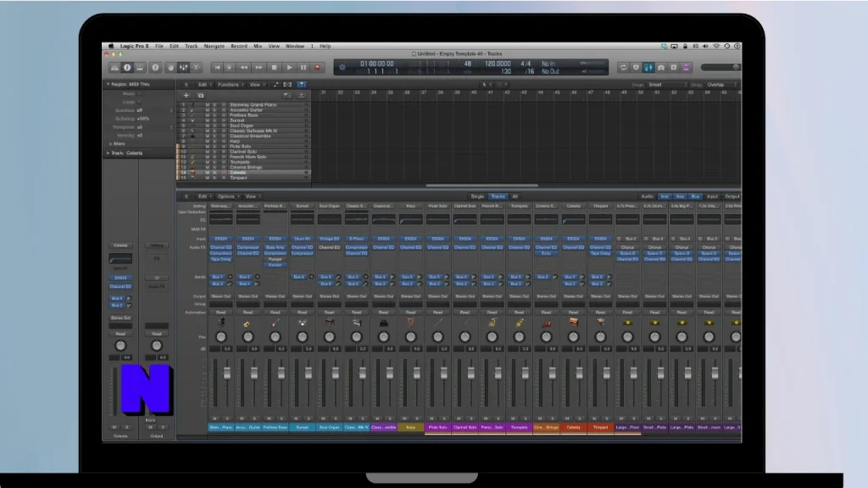Image resolution: width=868 pixels, height=488 pixels.
Task: Add a new track with the plus button
Action: tap(186, 95)
